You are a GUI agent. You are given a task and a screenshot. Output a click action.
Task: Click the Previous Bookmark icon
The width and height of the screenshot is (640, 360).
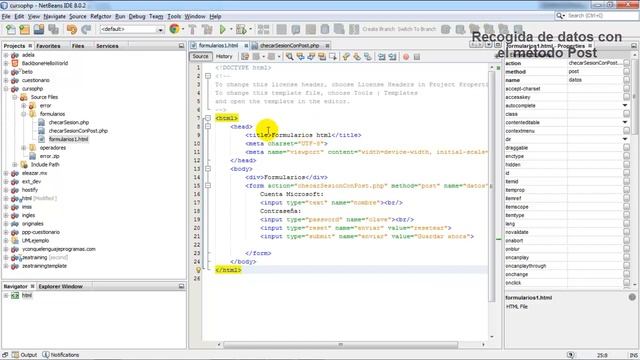pos(346,57)
